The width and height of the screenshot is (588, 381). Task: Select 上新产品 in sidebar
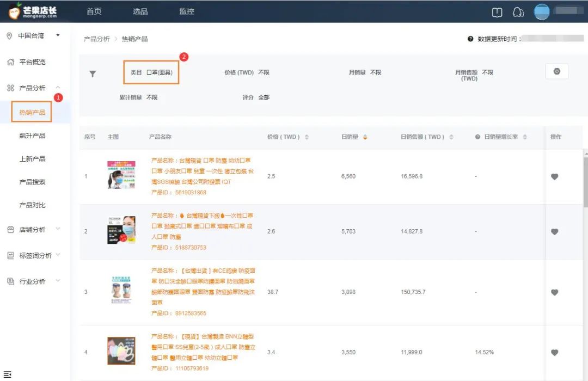coord(32,159)
